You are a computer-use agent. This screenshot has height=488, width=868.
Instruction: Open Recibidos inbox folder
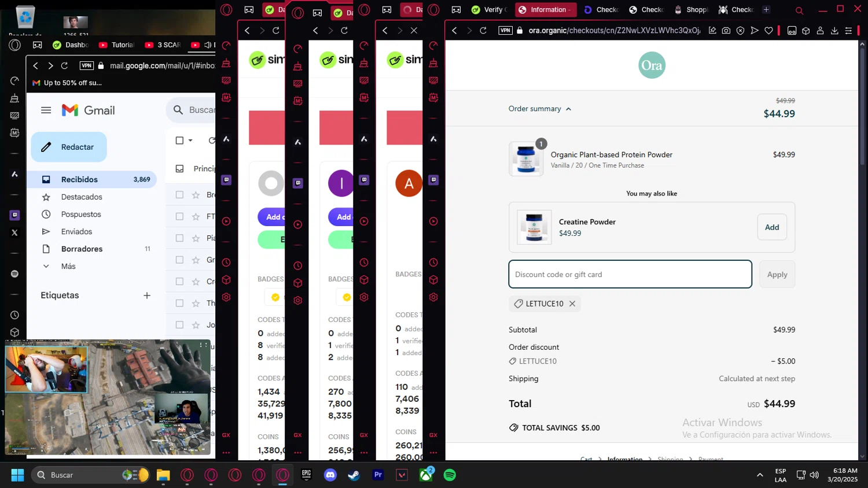(x=93, y=179)
